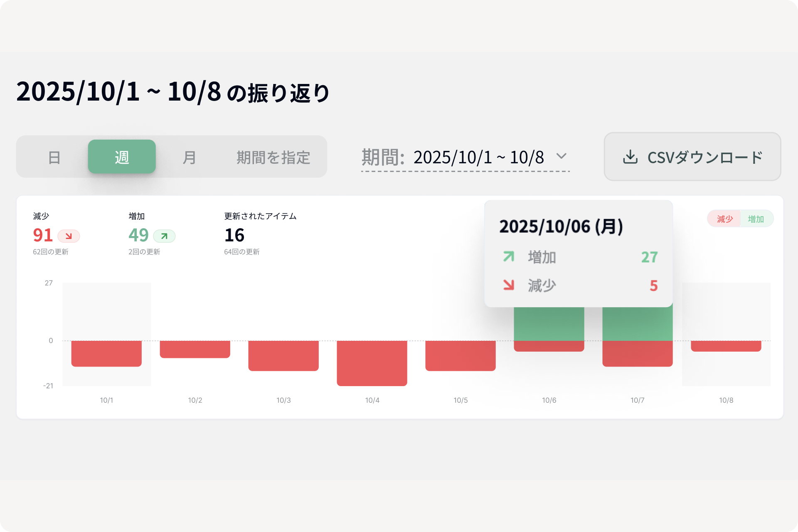Click the red 減少 arrow icon in tooltip
The height and width of the screenshot is (532, 798).
point(509,285)
